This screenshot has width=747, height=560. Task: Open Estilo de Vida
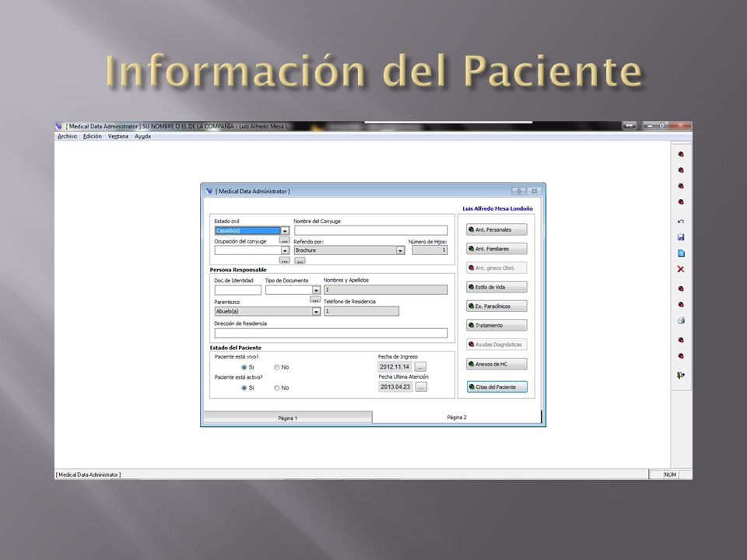[x=496, y=287]
